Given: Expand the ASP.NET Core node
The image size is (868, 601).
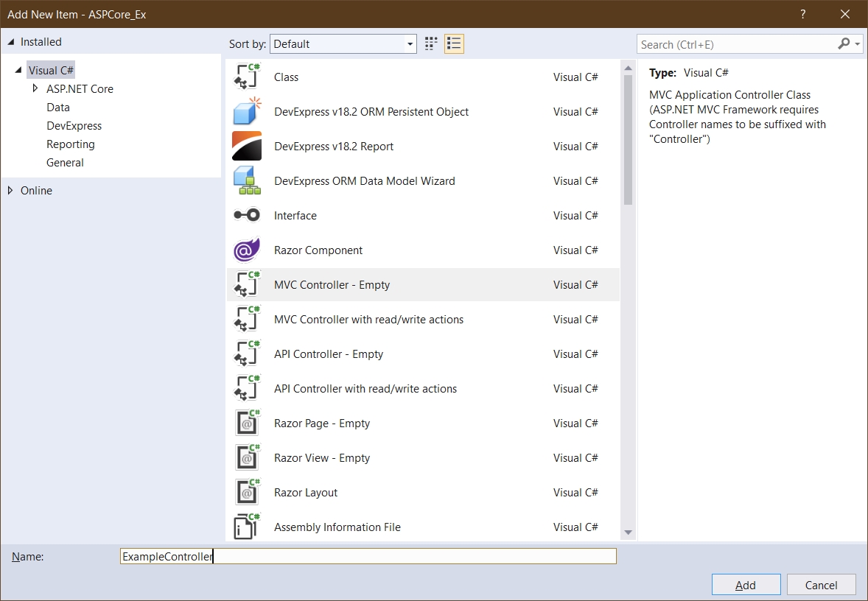Looking at the screenshot, I should click(35, 88).
